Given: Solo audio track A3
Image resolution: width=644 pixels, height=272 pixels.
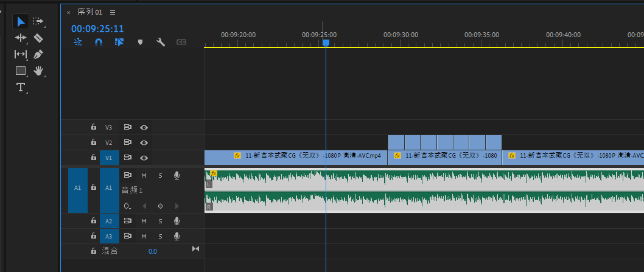Looking at the screenshot, I should 160,236.
